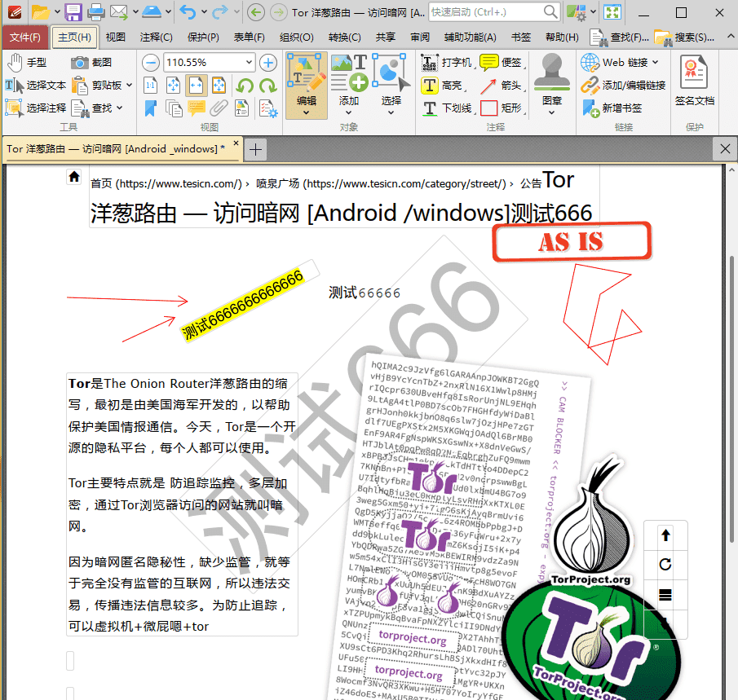738x700 pixels.
Task: Click the 查找(F)... find button
Action: 620,37
